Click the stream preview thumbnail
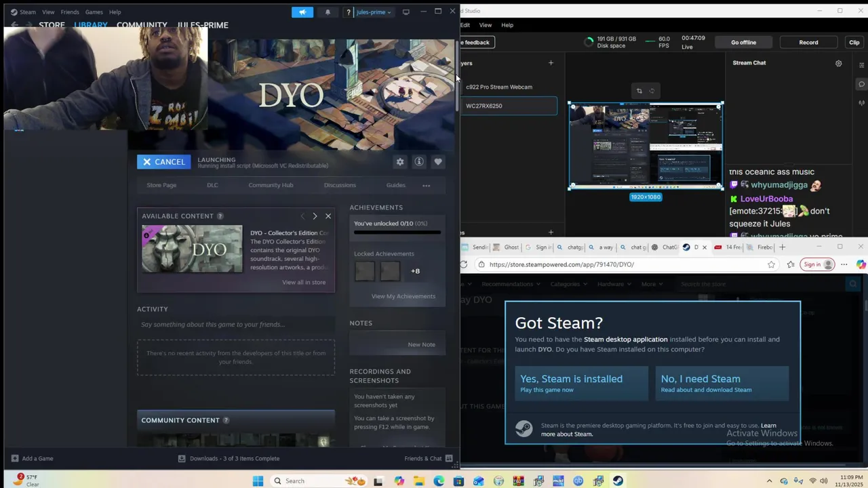This screenshot has width=868, height=488. (646, 146)
